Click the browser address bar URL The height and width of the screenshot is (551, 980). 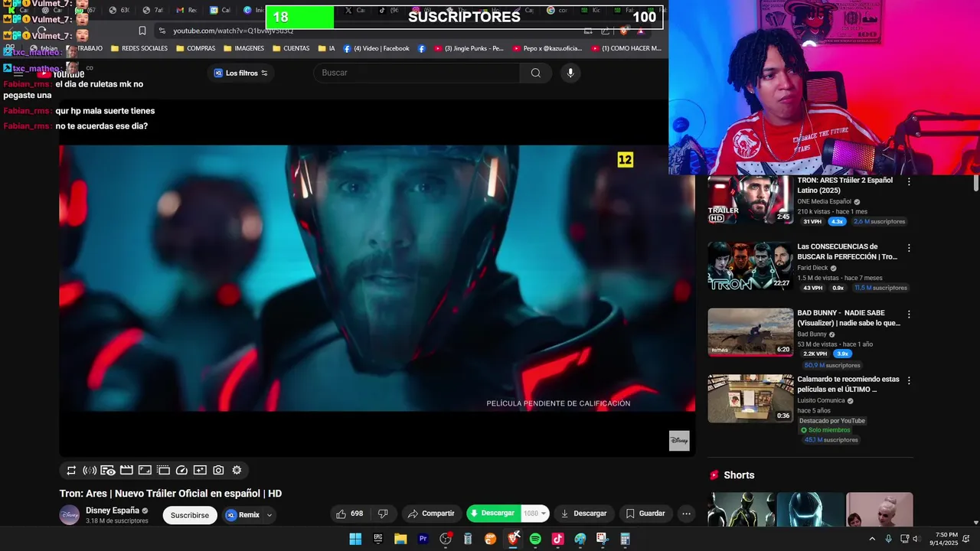click(x=233, y=31)
